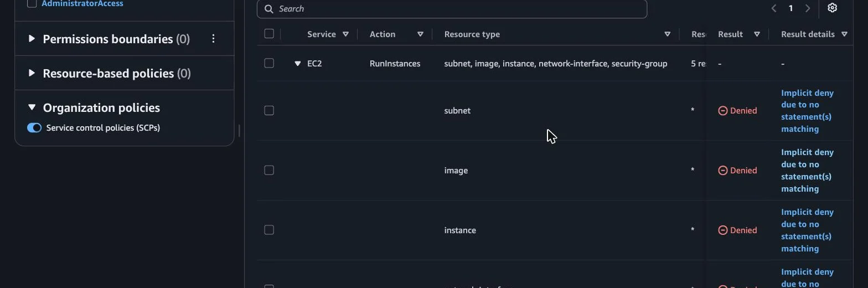Go to the previous results page
Viewport: 868px width, 288px height.
(774, 8)
